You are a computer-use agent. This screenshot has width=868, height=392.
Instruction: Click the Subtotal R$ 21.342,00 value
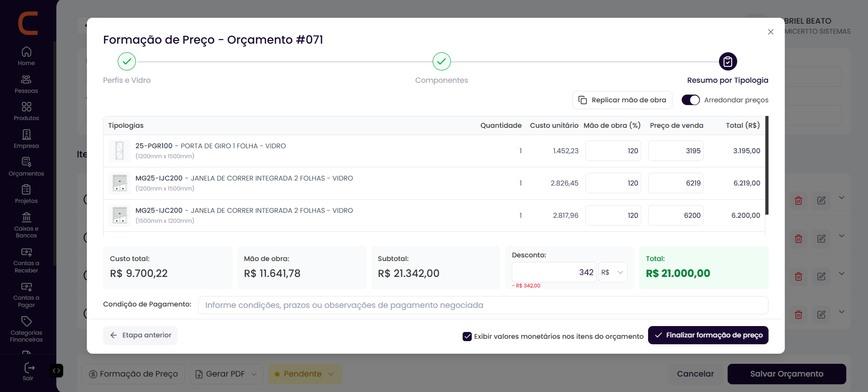point(409,273)
